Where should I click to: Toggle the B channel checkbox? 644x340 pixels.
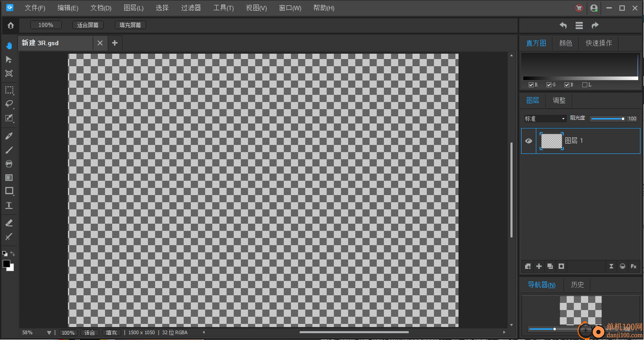click(567, 85)
